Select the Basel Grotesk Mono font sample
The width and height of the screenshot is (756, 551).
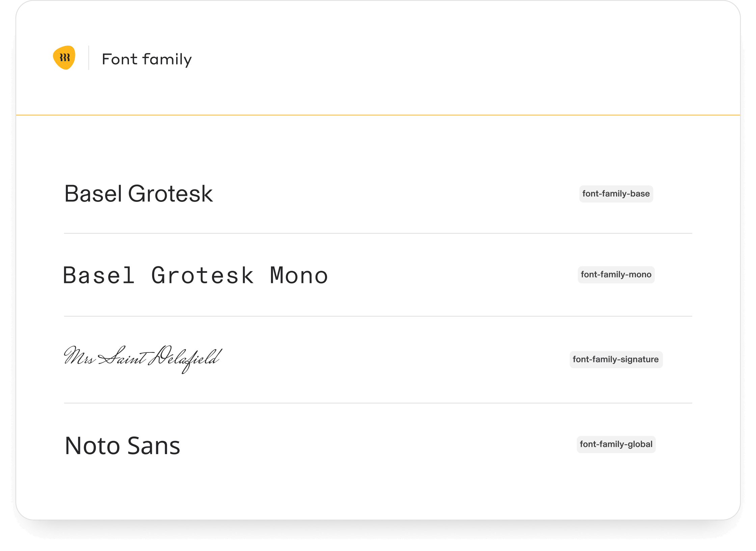195,275
